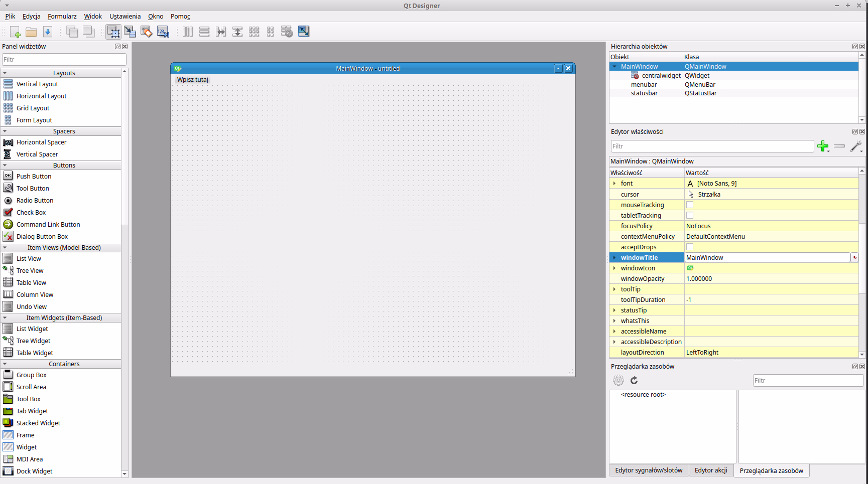Expand the font property row
This screenshot has height=484, width=868.
[x=614, y=184]
